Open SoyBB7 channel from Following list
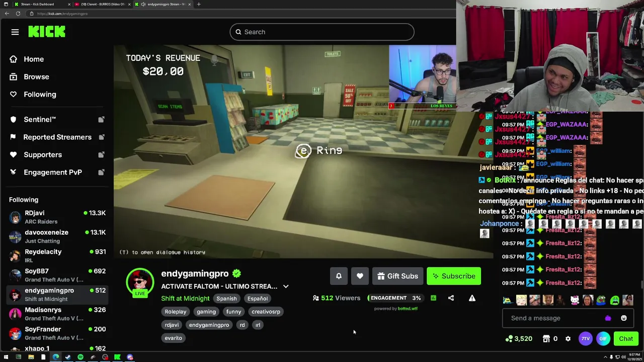This screenshot has width=644, height=362. point(57,275)
